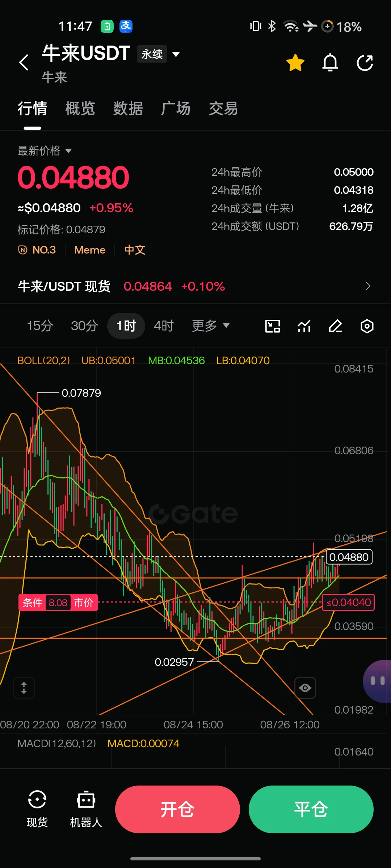391x868 pixels.
Task: Switch to the 数据 tab
Action: [128, 109]
